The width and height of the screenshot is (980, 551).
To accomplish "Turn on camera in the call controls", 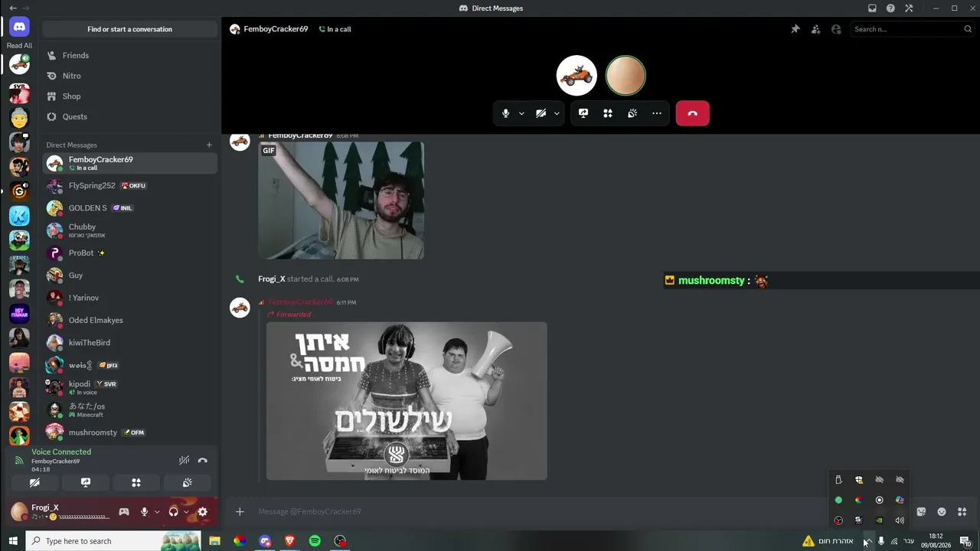I will click(x=541, y=113).
